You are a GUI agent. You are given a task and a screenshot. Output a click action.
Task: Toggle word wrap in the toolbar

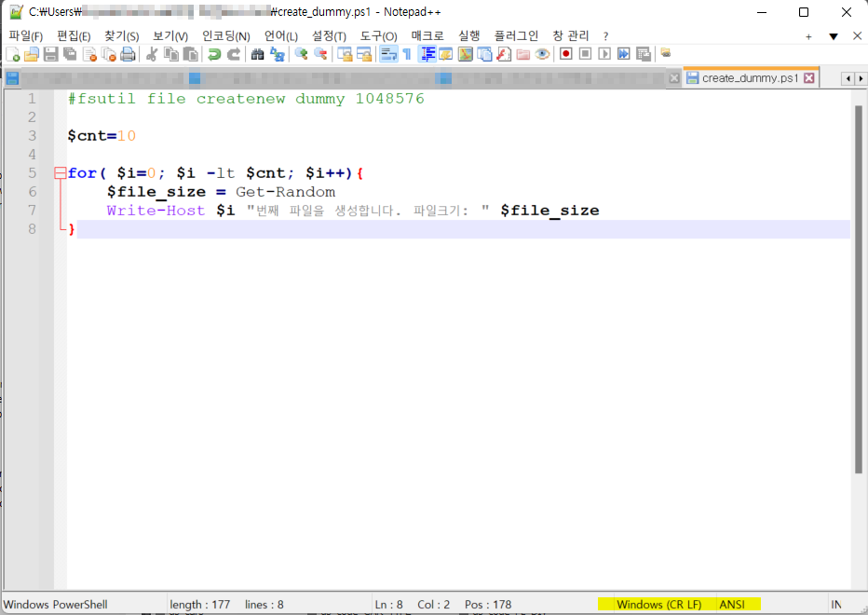tap(388, 54)
